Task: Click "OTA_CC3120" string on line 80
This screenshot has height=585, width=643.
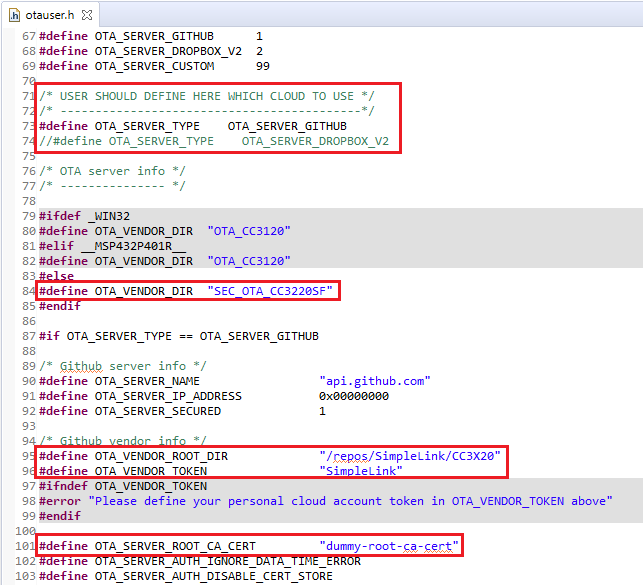Action: coord(249,231)
